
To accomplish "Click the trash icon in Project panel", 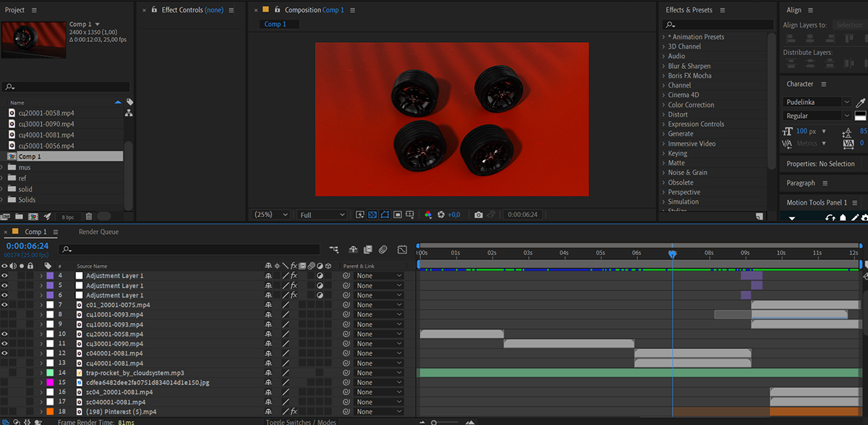I will click(x=88, y=216).
